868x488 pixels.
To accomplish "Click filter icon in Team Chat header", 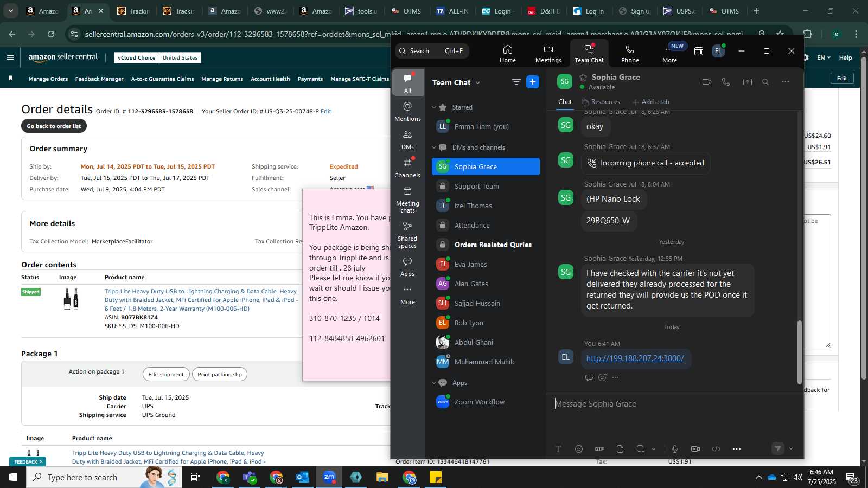I will pyautogui.click(x=516, y=82).
